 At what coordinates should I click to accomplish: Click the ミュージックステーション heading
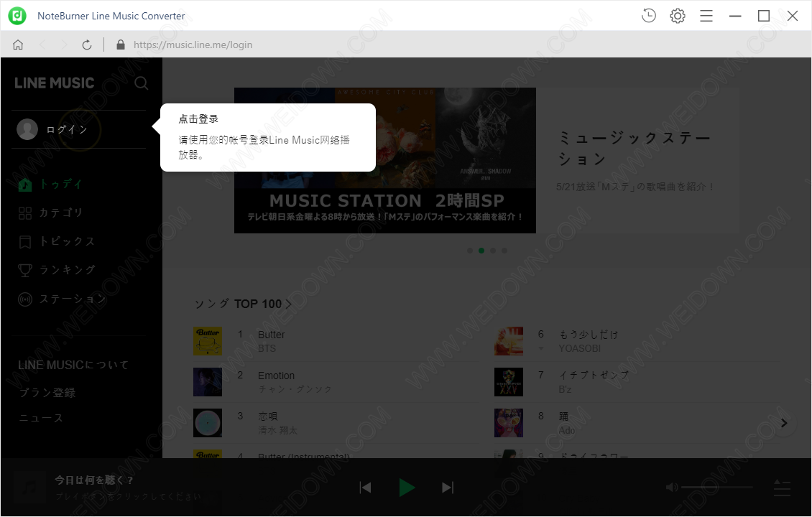(x=634, y=149)
